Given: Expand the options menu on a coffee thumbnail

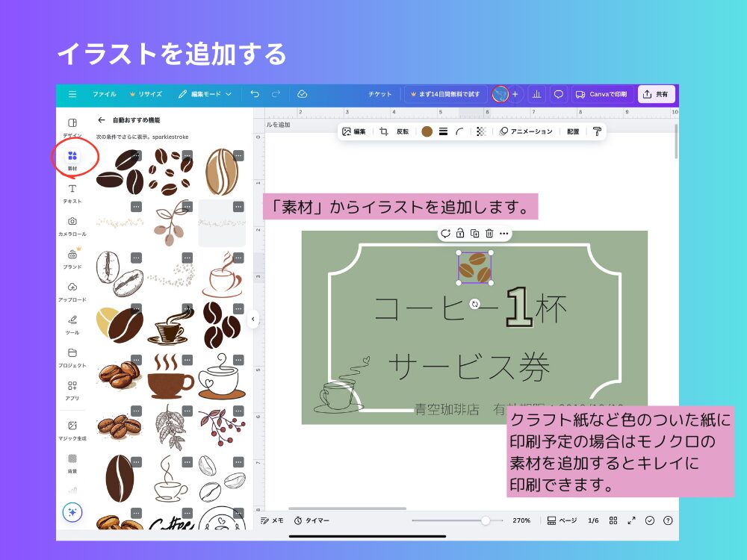Looking at the screenshot, I should (x=135, y=155).
